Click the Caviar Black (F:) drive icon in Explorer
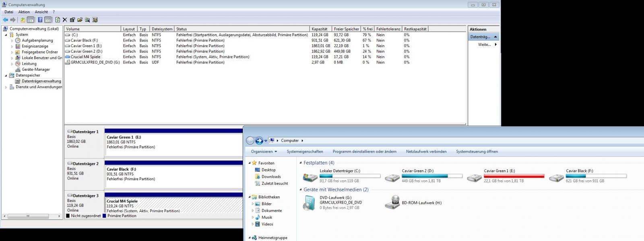This screenshot has width=644, height=241. point(557,177)
